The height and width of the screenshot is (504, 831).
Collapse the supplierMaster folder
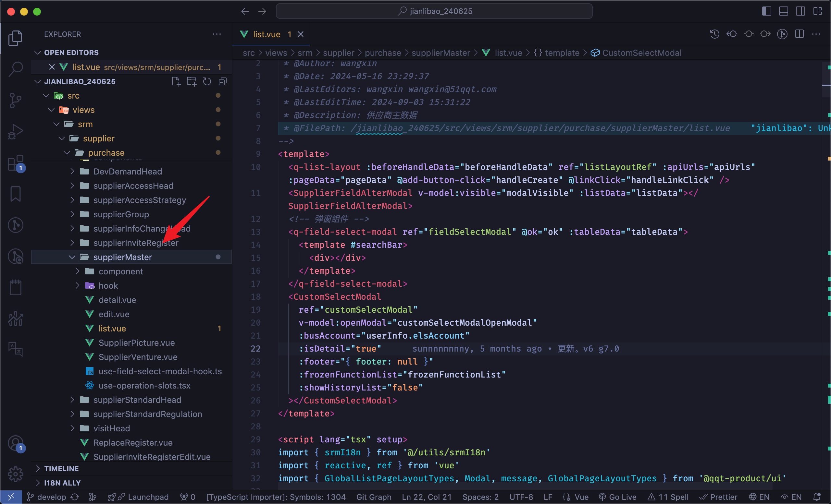[x=72, y=257]
